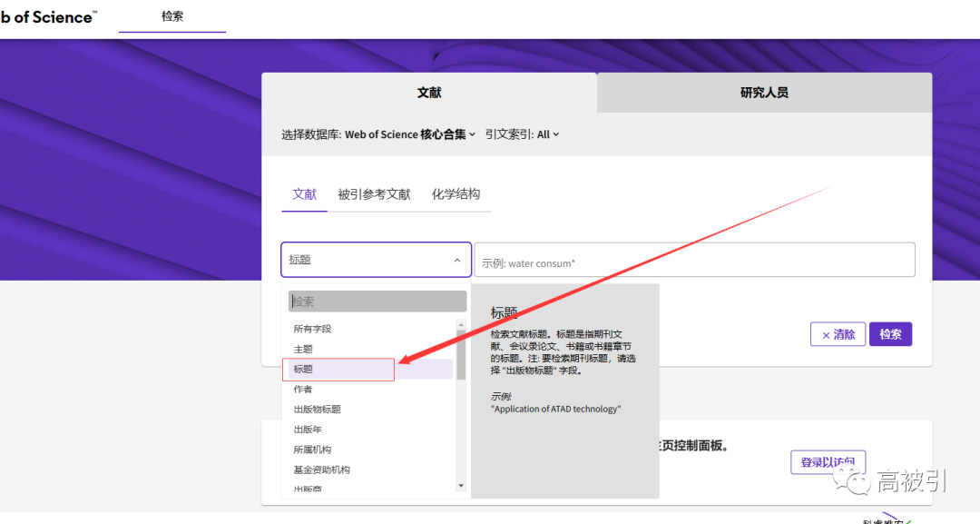
Task: Choose 基金资助机构 from the field list
Action: point(322,470)
